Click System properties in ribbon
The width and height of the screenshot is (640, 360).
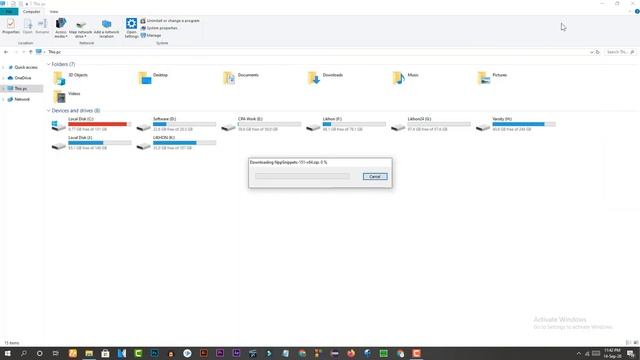[x=159, y=28]
